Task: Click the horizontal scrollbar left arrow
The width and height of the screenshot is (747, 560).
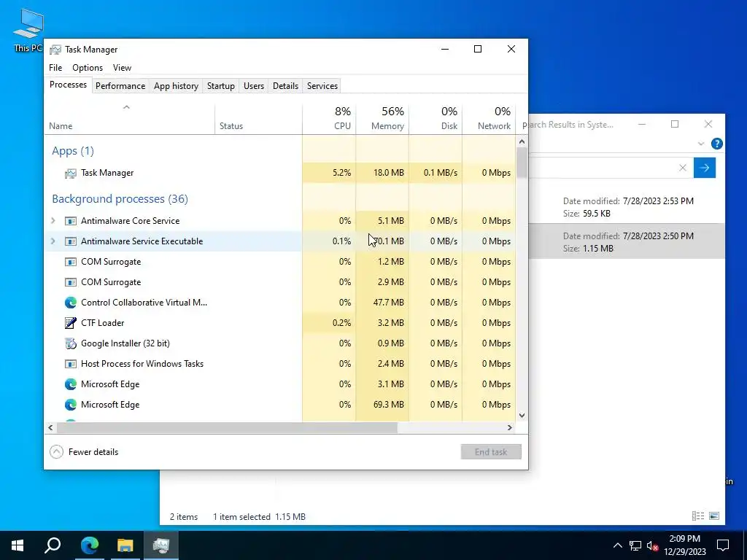Action: click(50, 427)
